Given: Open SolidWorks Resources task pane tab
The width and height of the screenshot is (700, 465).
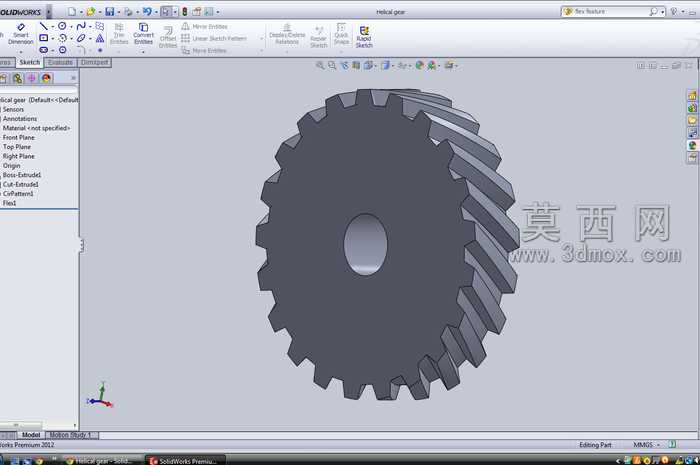Looking at the screenshot, I should pos(692,95).
